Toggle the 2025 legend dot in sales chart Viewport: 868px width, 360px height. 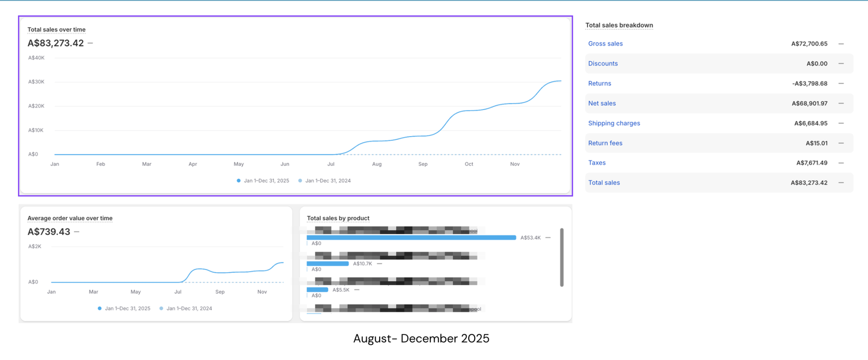(239, 181)
